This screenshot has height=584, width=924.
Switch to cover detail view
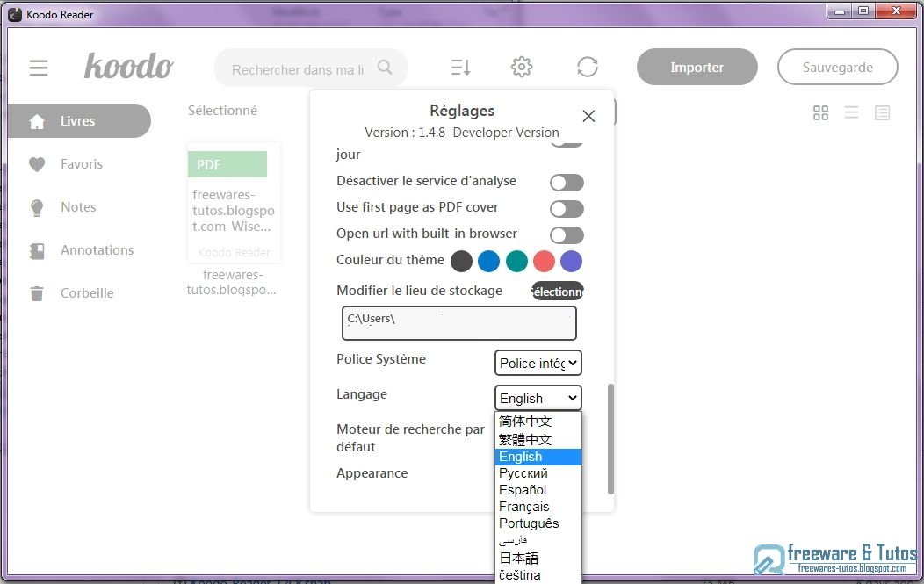pyautogui.click(x=882, y=112)
